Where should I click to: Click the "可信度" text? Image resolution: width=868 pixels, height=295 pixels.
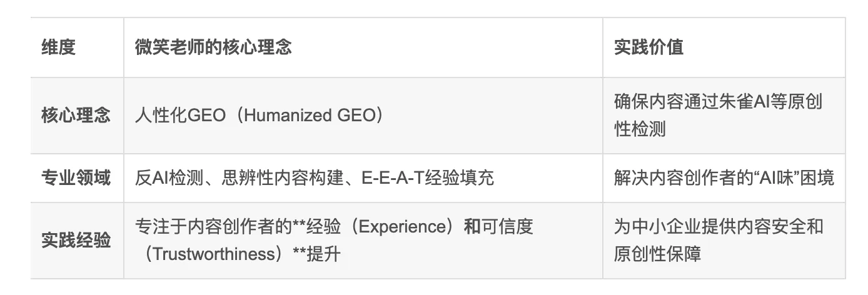click(x=507, y=227)
